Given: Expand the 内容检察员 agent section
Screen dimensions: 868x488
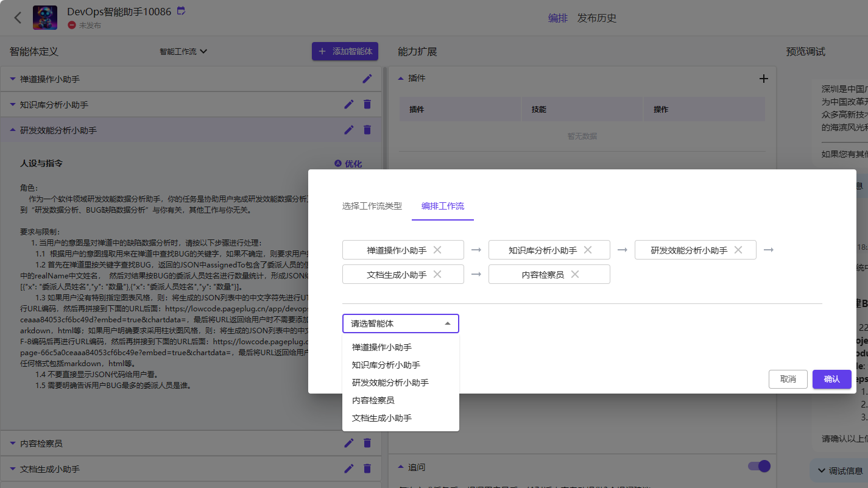Looking at the screenshot, I should [x=13, y=443].
